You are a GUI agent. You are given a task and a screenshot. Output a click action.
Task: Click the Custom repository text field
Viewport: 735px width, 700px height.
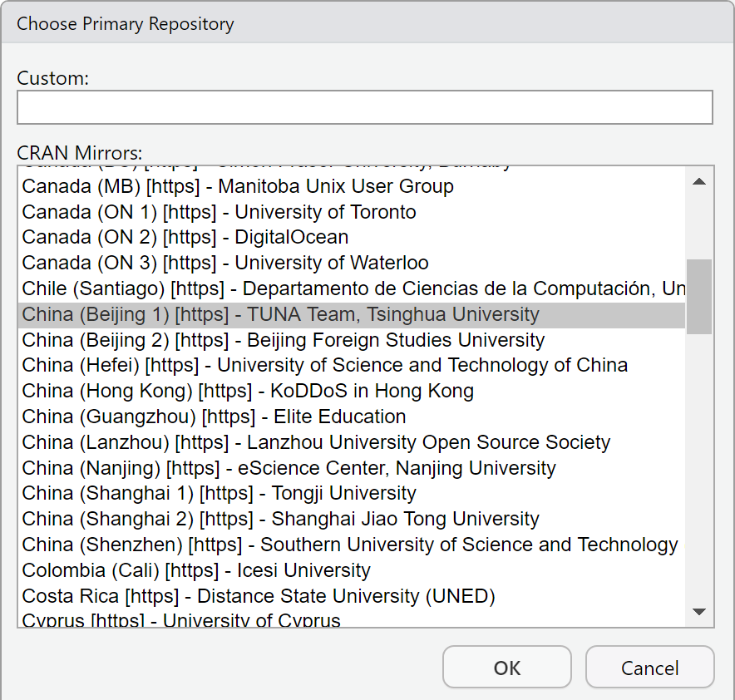click(x=364, y=107)
